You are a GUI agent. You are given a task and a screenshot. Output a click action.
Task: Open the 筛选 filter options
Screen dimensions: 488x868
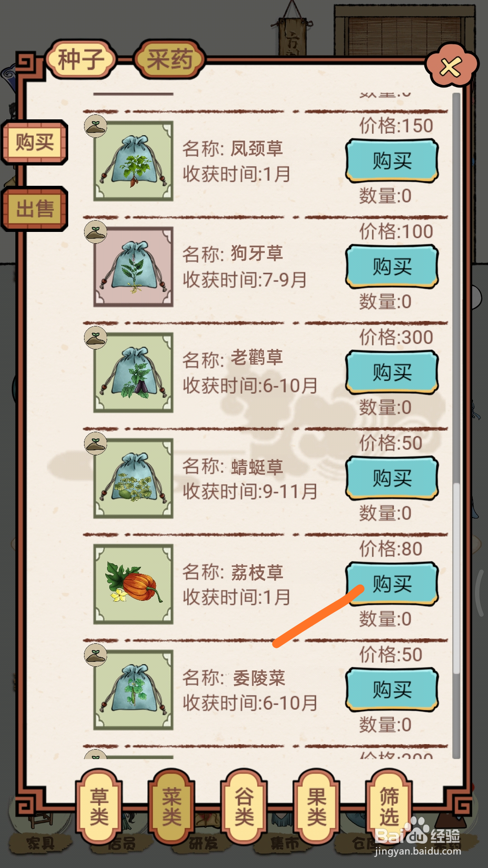pyautogui.click(x=389, y=807)
